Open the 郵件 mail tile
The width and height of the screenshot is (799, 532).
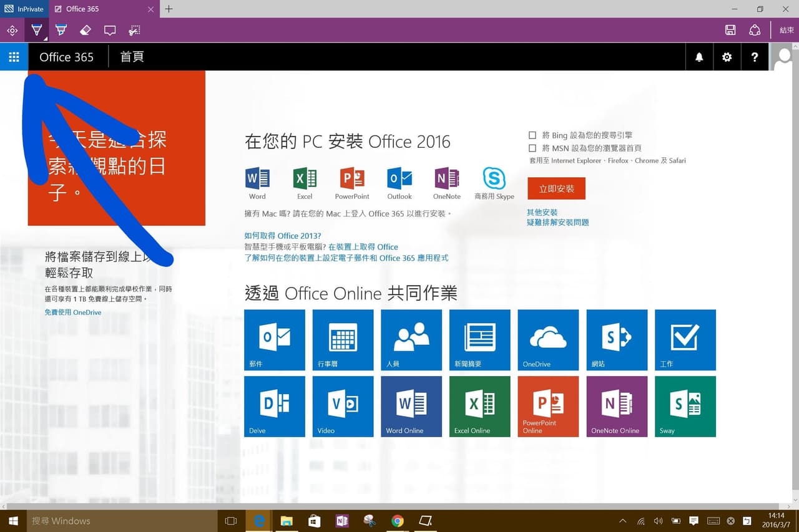(x=275, y=340)
